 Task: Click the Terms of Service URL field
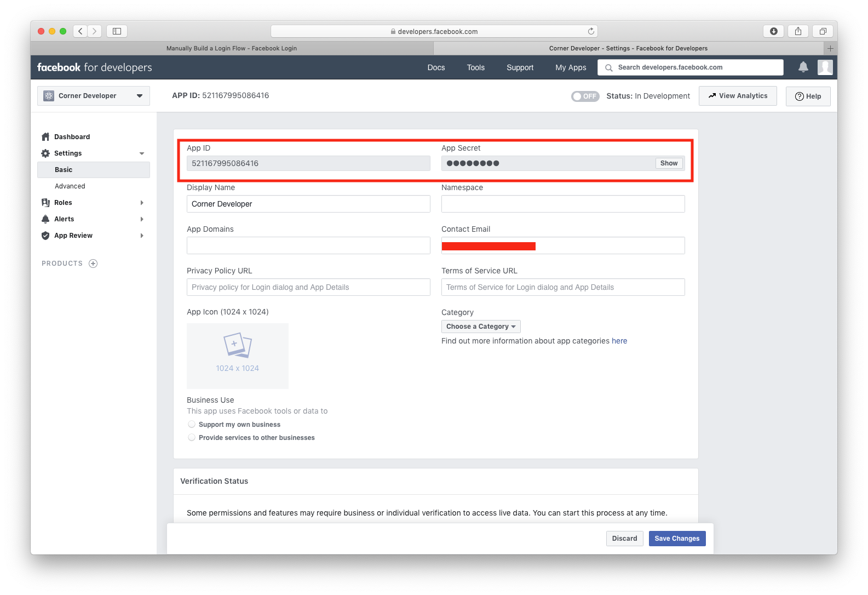pos(563,287)
